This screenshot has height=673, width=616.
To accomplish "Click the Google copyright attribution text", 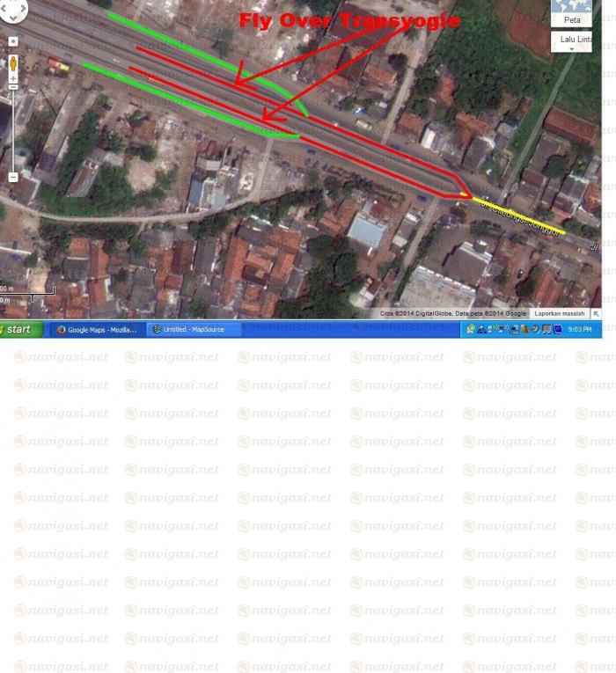I will click(x=452, y=312).
